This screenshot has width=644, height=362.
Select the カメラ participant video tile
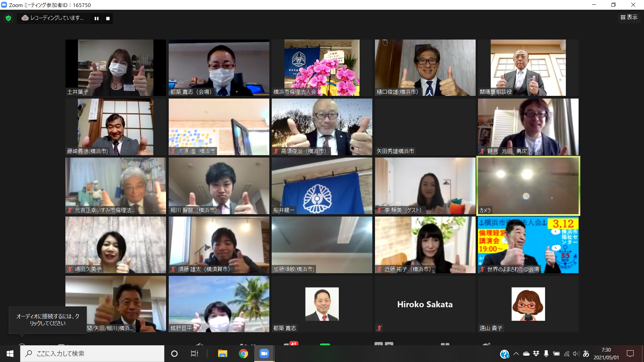pyautogui.click(x=528, y=186)
